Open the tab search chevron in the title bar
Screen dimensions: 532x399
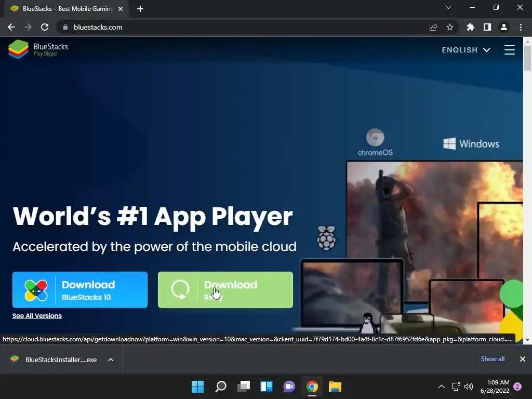point(448,7)
